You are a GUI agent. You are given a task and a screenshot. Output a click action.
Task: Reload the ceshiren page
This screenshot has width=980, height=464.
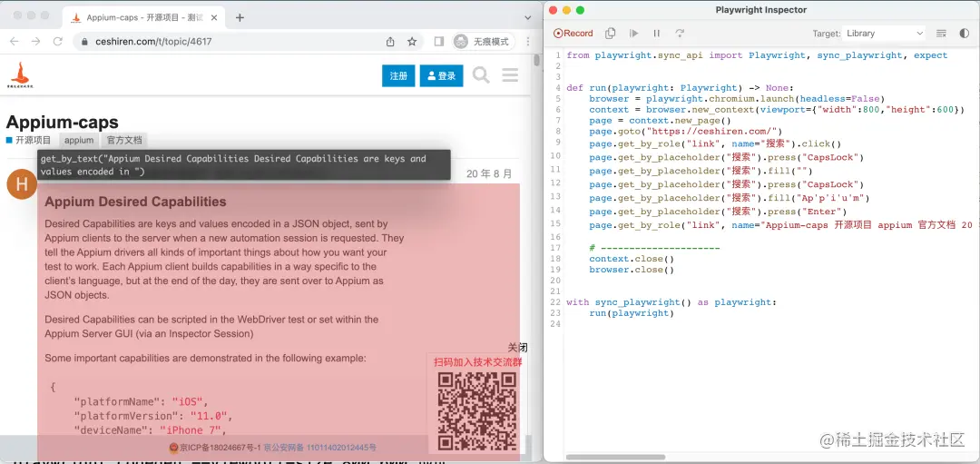click(57, 41)
